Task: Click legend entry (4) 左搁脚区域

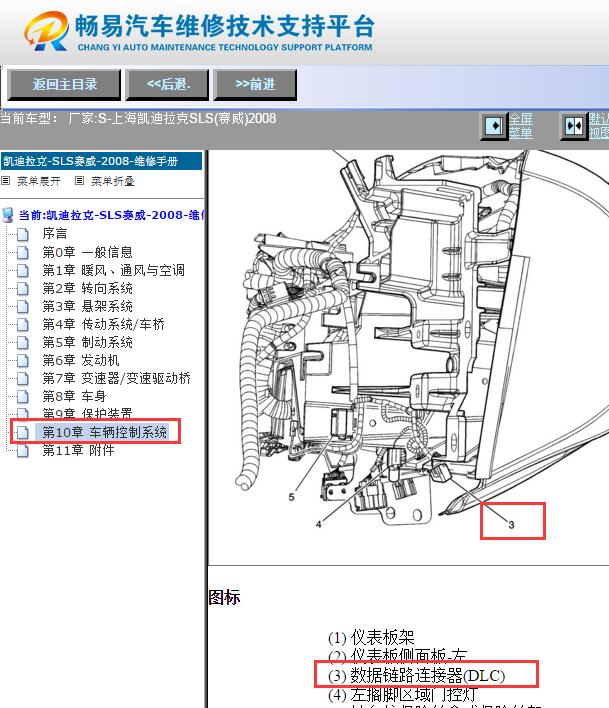Action: pos(402,694)
